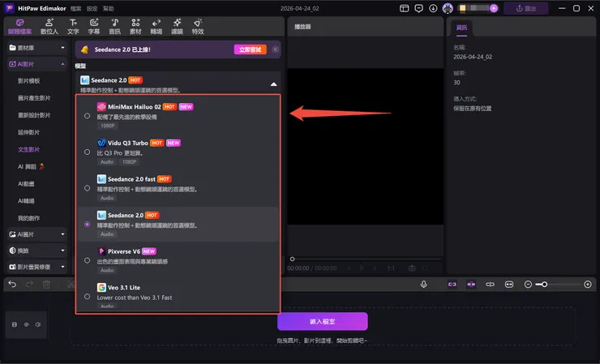This screenshot has width=600, height=364.
Task: Click the trash delete icon in timeline toolbar
Action: pyautogui.click(x=47, y=285)
